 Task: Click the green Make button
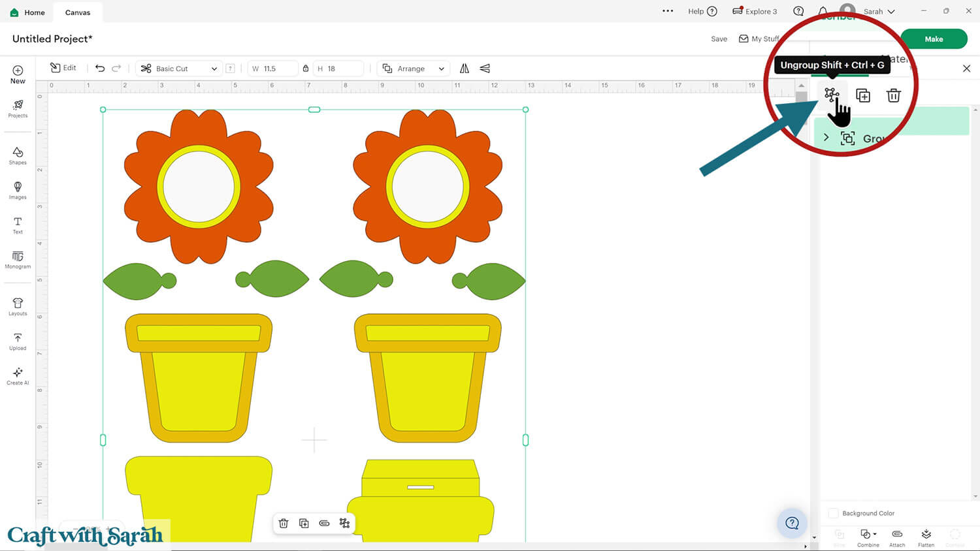[x=934, y=39]
